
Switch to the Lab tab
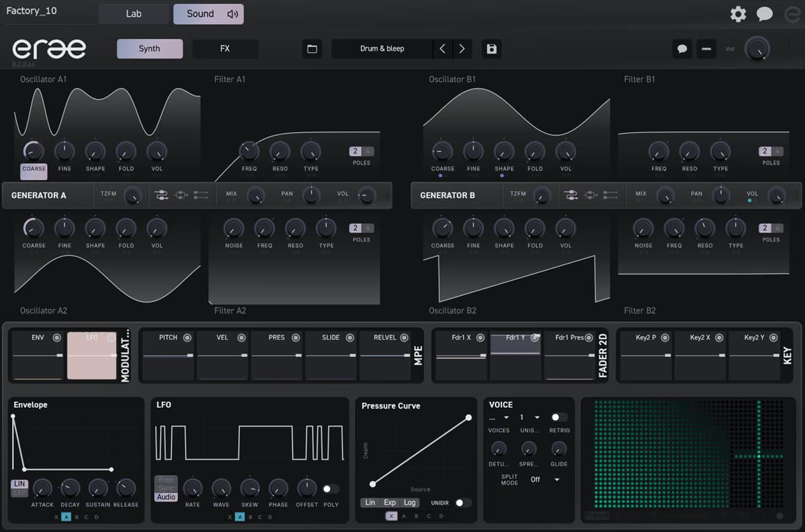(x=133, y=13)
